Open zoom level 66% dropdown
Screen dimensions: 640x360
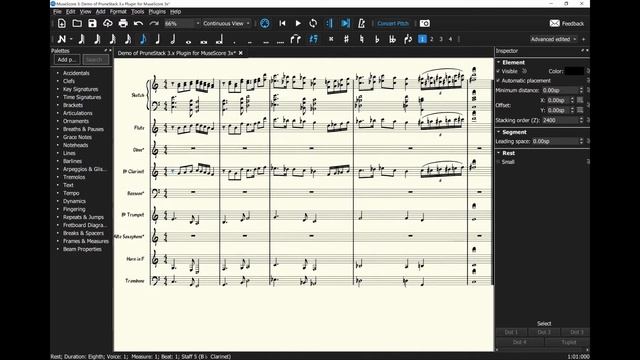click(182, 24)
